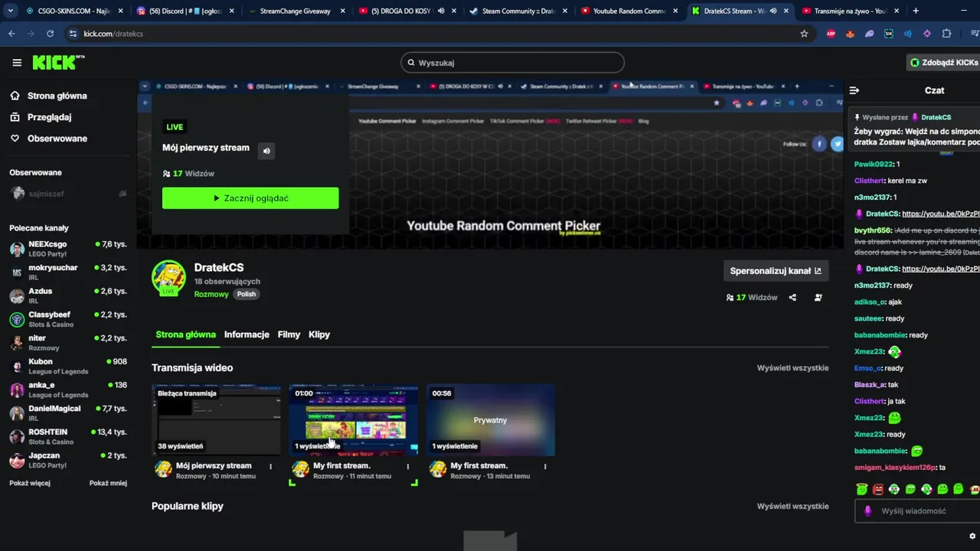Open the Kick hamburger menu
This screenshot has height=551, width=980.
17,63
